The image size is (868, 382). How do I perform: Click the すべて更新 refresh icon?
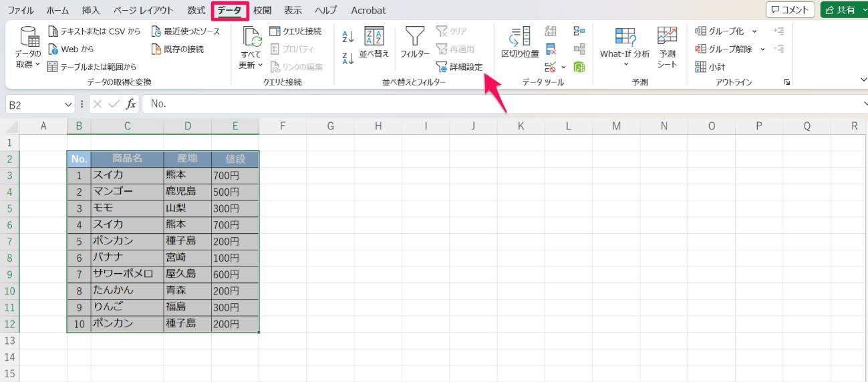tap(251, 37)
